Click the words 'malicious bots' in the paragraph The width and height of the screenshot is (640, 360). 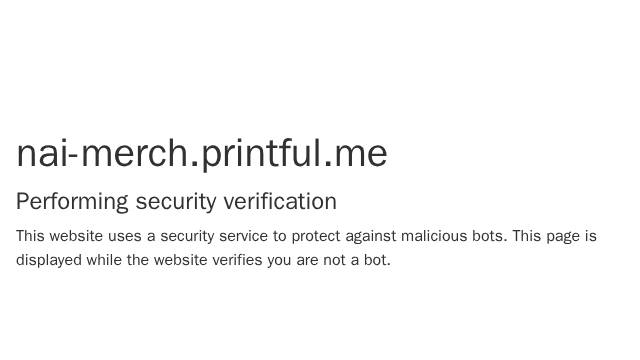point(452,236)
